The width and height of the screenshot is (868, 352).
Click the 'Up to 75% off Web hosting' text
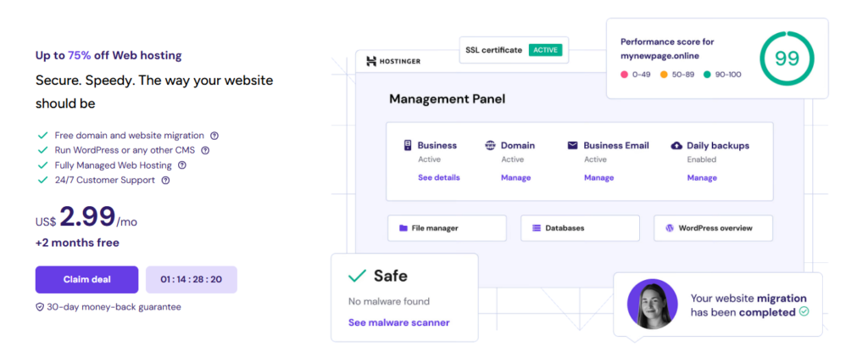click(x=108, y=55)
